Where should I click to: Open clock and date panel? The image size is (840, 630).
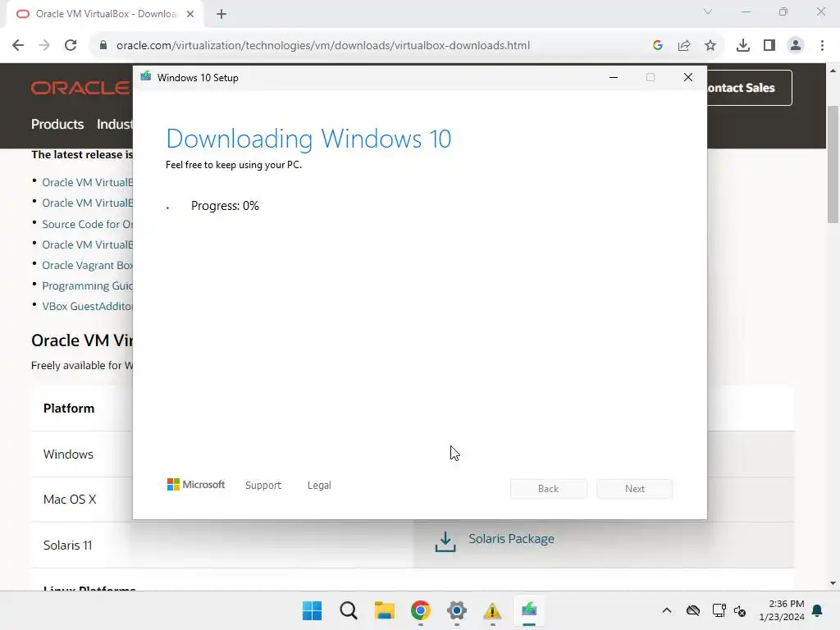782,610
